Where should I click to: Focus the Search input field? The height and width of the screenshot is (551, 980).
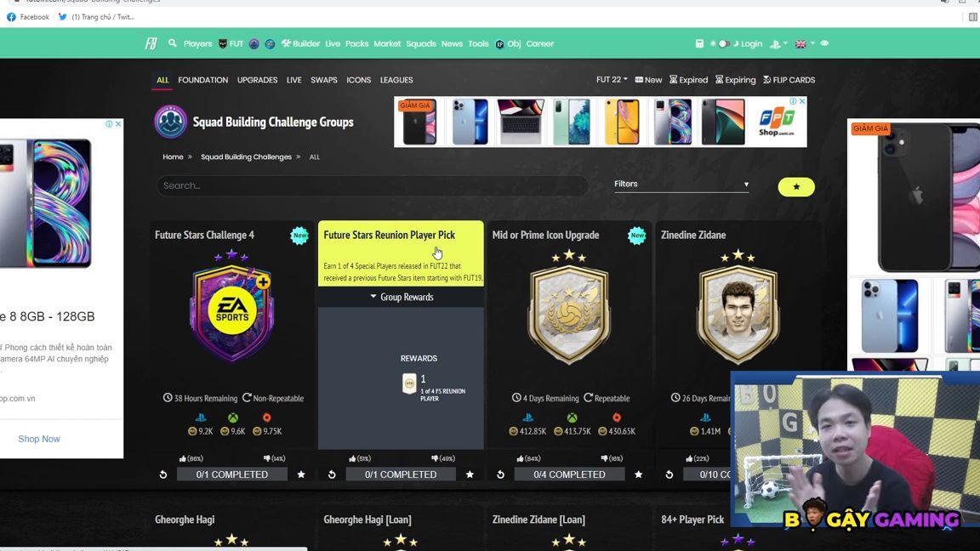(x=372, y=185)
